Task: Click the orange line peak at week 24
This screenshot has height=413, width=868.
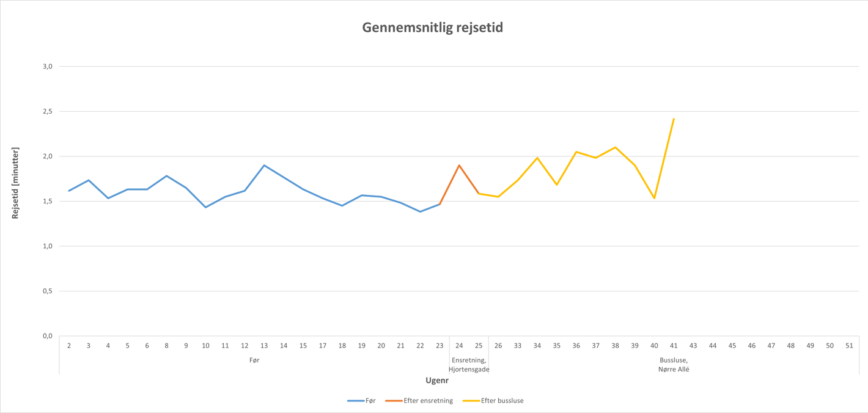Action: tap(459, 165)
